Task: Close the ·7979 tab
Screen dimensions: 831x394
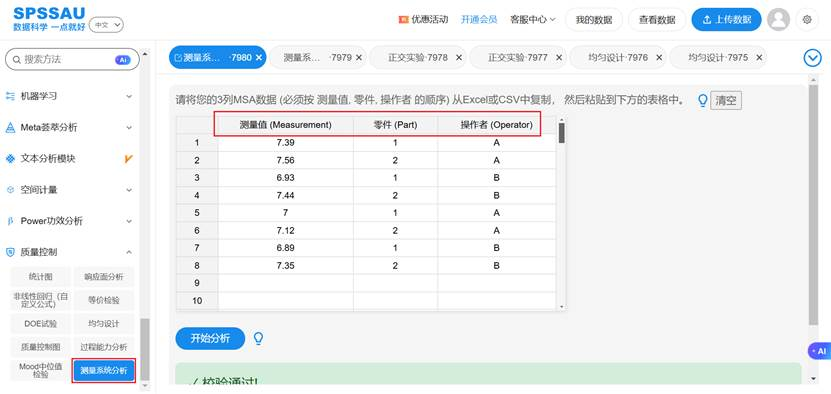Action: click(x=359, y=58)
